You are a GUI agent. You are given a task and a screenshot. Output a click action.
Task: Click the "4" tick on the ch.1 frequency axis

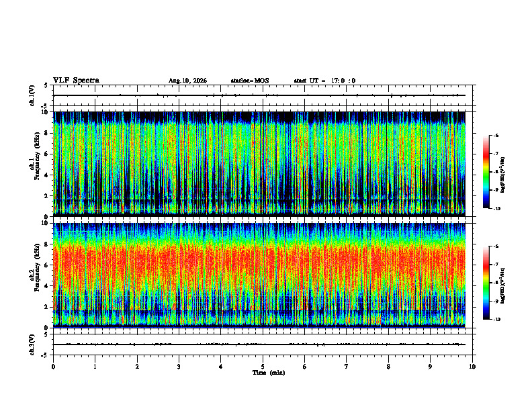(47, 175)
